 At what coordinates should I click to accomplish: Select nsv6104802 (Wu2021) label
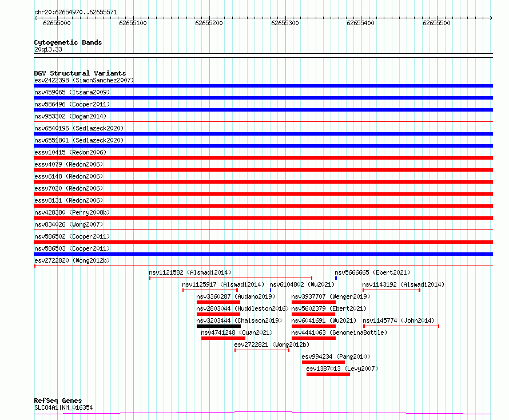click(302, 284)
